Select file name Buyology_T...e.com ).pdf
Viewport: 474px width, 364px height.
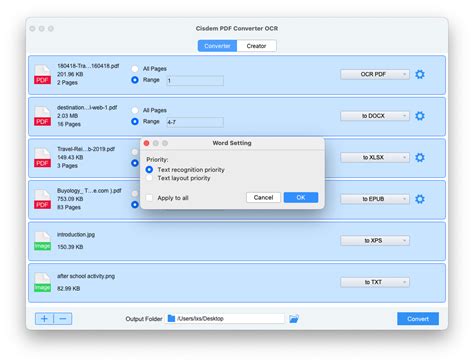[89, 190]
